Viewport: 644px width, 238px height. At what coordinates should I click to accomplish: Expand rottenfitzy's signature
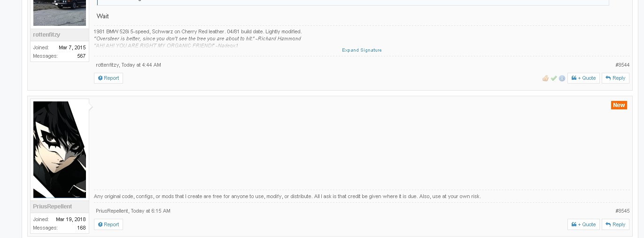point(362,50)
